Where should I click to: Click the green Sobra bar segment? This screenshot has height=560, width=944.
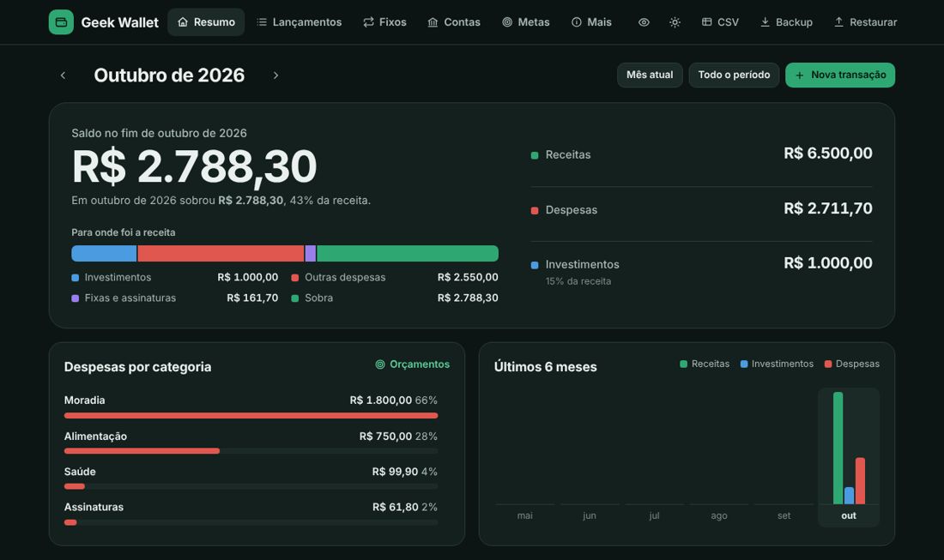pyautogui.click(x=408, y=253)
